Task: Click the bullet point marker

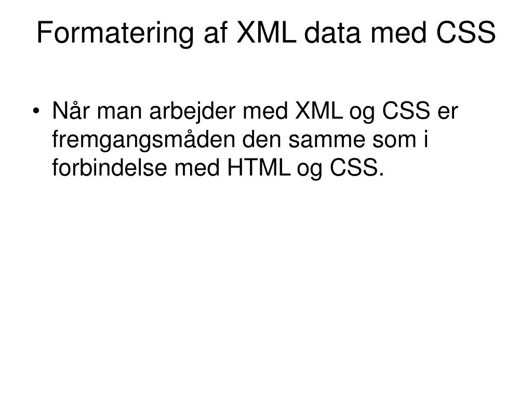Action: click(x=41, y=113)
